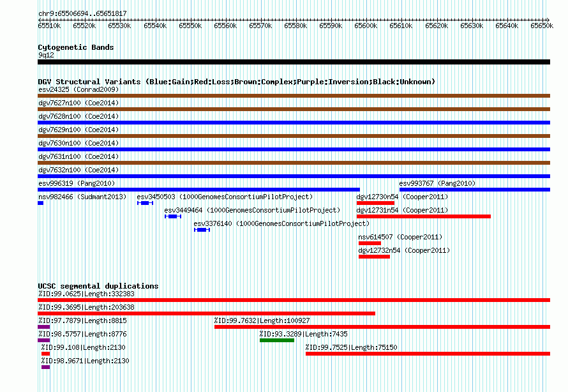Select the chr9:65506694..65651817 region label
Screen dimensions: 568x392
[82, 13]
